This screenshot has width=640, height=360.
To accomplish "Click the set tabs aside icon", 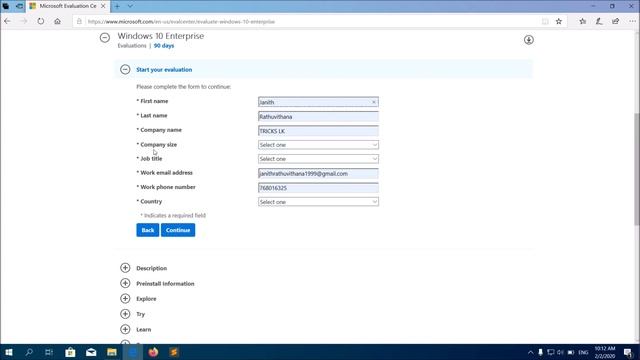I will pos(19,6).
